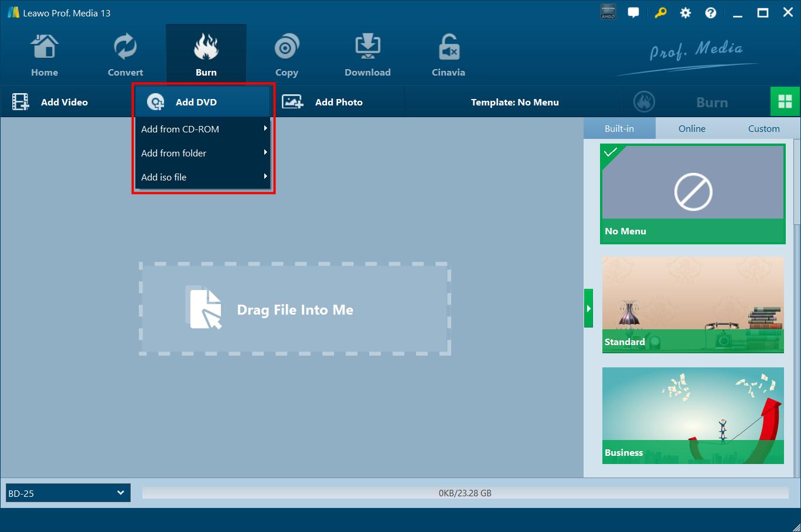801x532 pixels.
Task: Switch to the Online templates tab
Action: [x=691, y=128]
